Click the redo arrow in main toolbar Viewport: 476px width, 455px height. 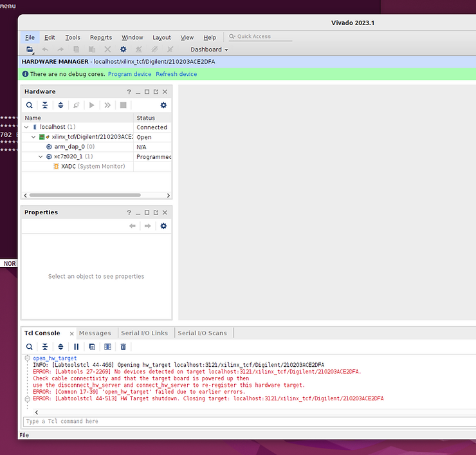pos(60,49)
